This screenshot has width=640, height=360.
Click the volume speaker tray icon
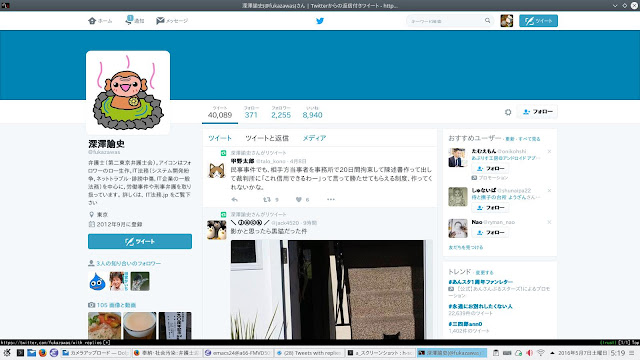click(529, 353)
